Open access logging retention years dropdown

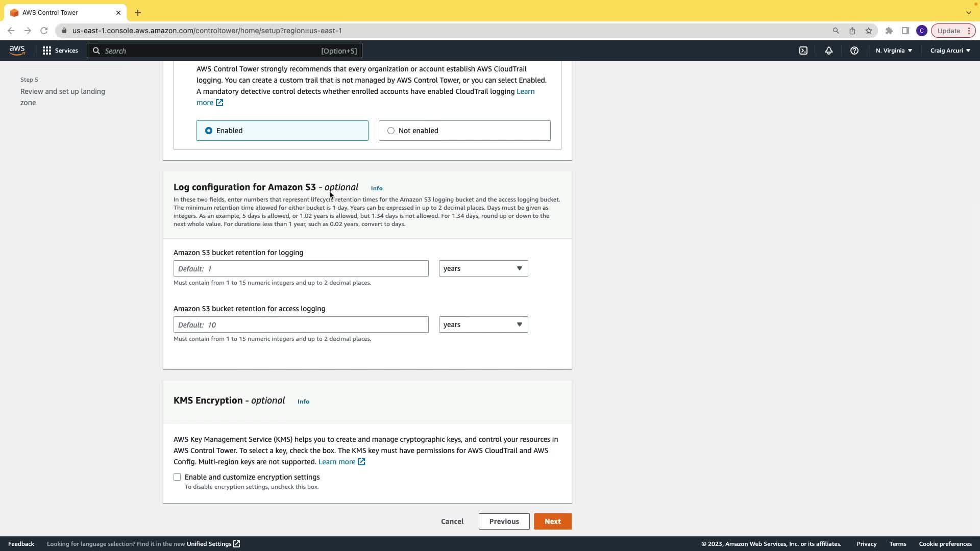(483, 324)
